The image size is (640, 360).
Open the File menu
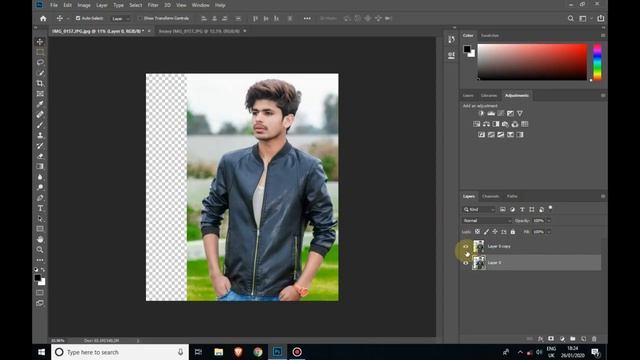point(54,5)
